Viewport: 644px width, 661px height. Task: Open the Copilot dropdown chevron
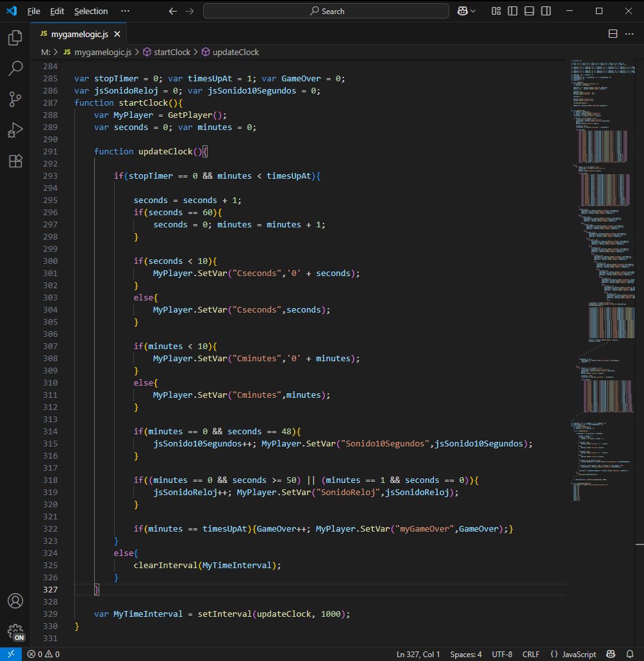click(473, 11)
